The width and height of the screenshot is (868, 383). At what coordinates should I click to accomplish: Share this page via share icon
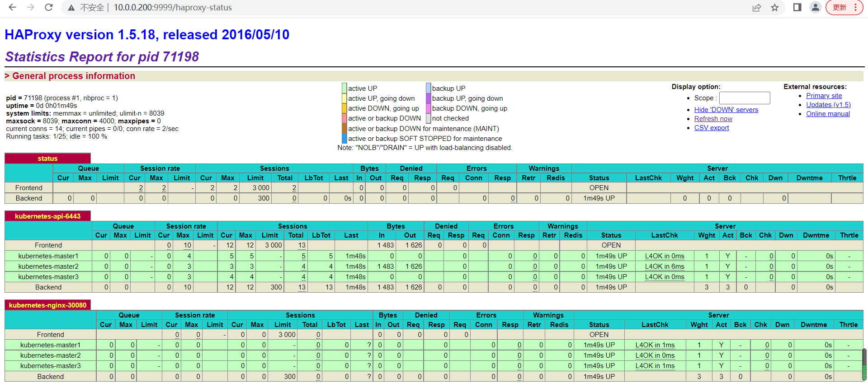point(757,8)
